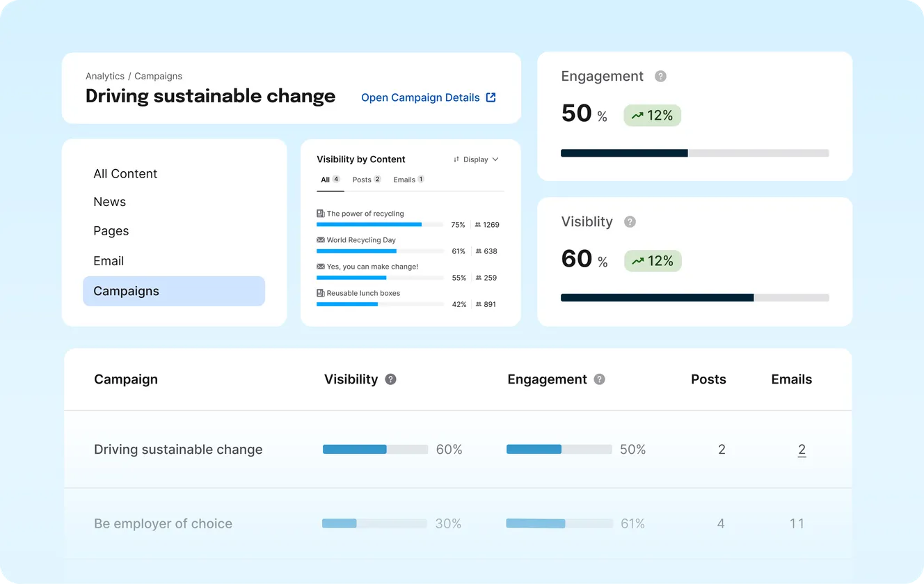Click the Engagement card progress bar
The height and width of the screenshot is (584, 924).
(695, 153)
